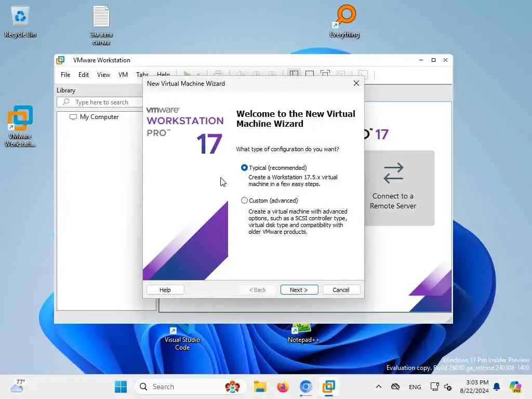Click the search magnifier in Library field

pos(66,102)
